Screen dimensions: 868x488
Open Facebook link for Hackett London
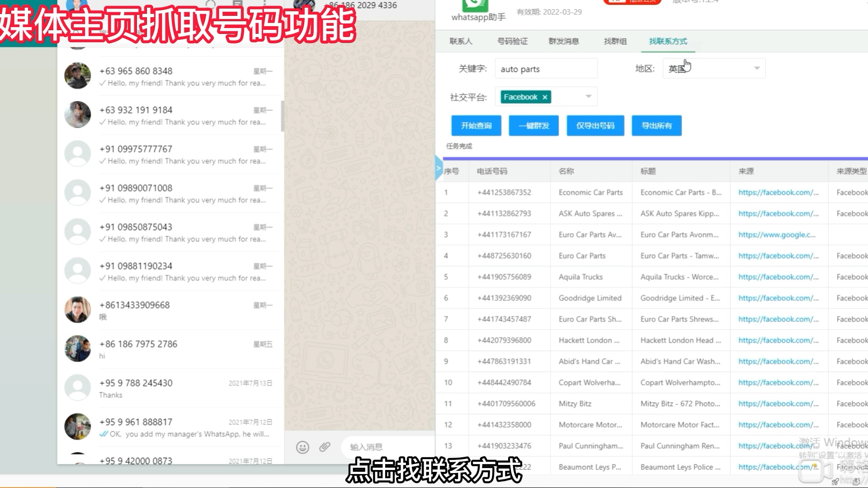(778, 340)
